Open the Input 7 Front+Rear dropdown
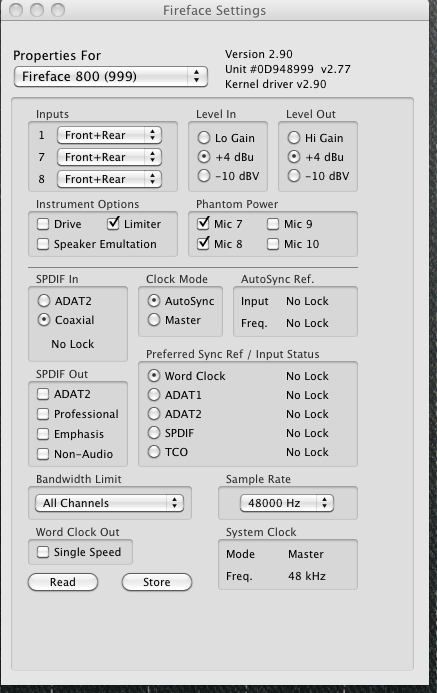 point(109,157)
